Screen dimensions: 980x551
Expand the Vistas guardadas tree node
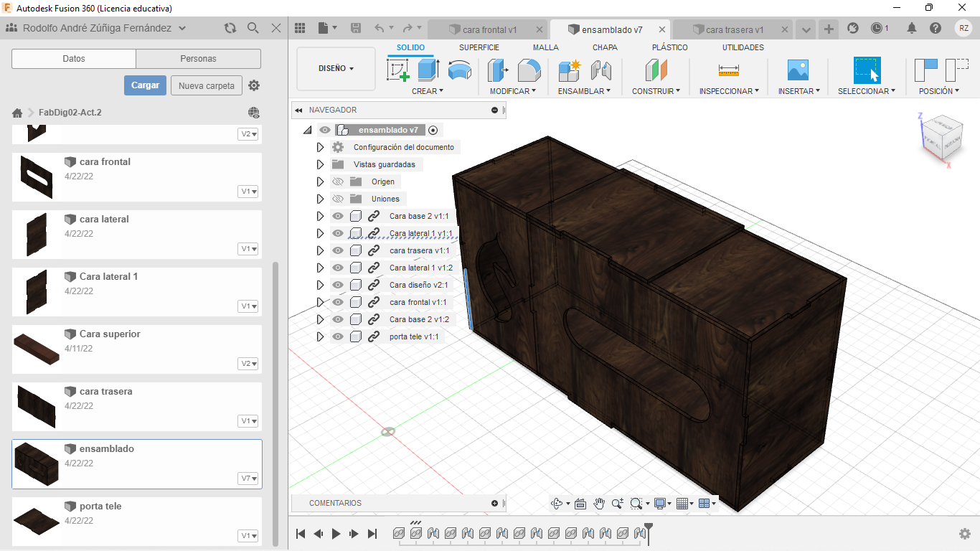pos(321,164)
